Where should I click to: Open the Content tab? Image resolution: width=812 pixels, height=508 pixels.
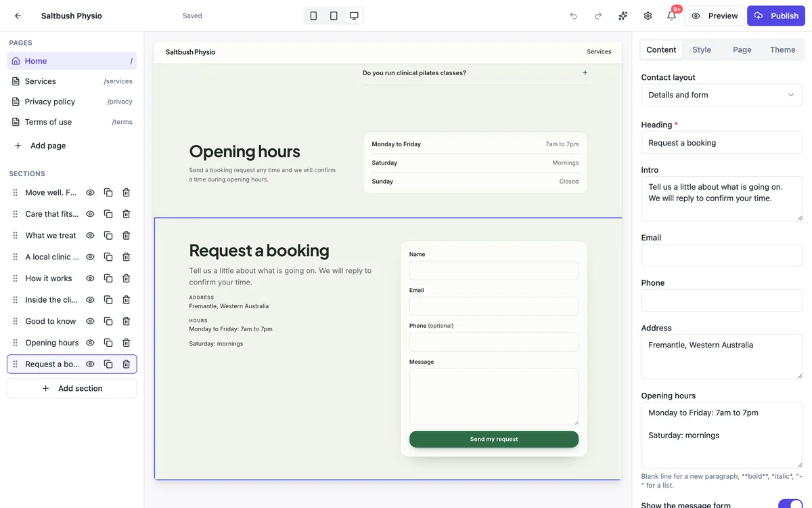pos(661,49)
